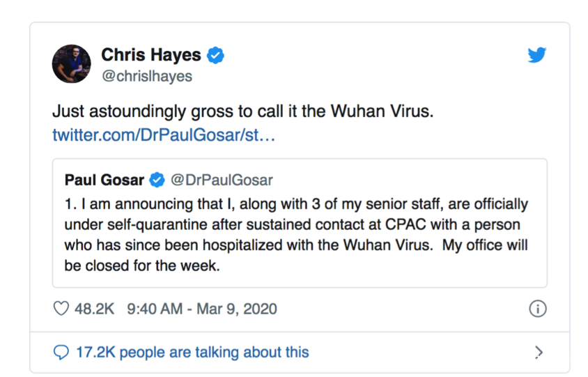Image resolution: width=588 pixels, height=377 pixels.
Task: Open the twitter.com/DrPaulGosar link
Action: point(164,134)
